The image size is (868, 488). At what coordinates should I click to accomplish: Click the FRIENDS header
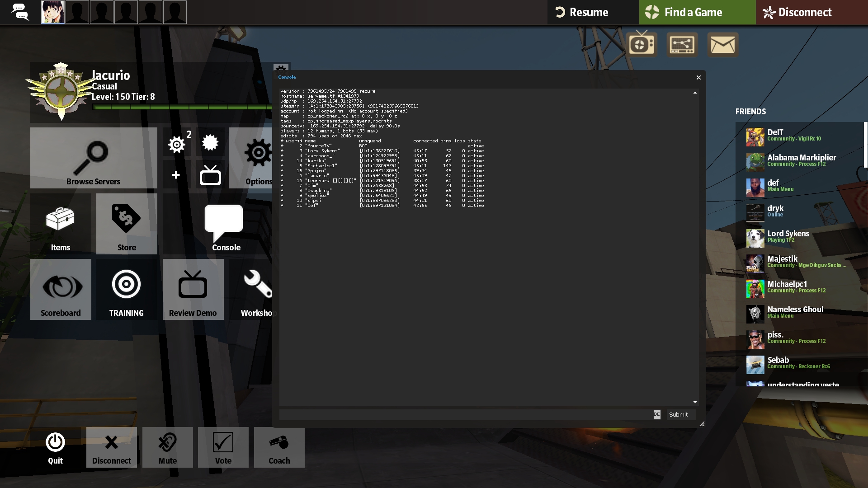(x=750, y=112)
